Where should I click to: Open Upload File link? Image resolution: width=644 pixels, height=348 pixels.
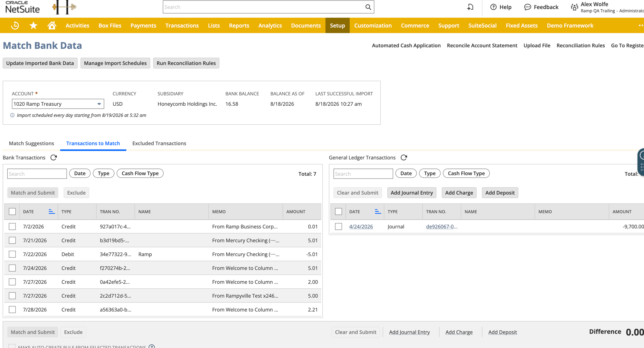[x=537, y=45]
